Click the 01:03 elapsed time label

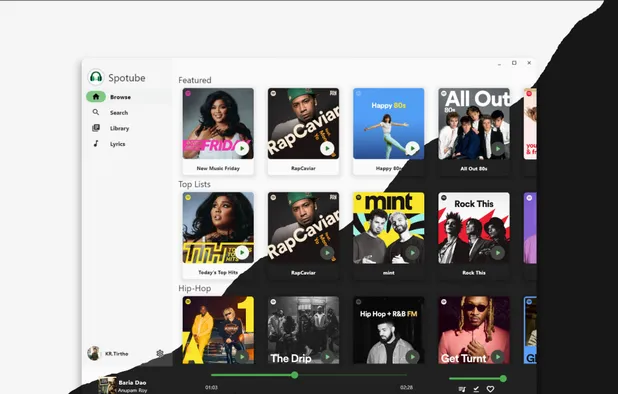tap(211, 387)
